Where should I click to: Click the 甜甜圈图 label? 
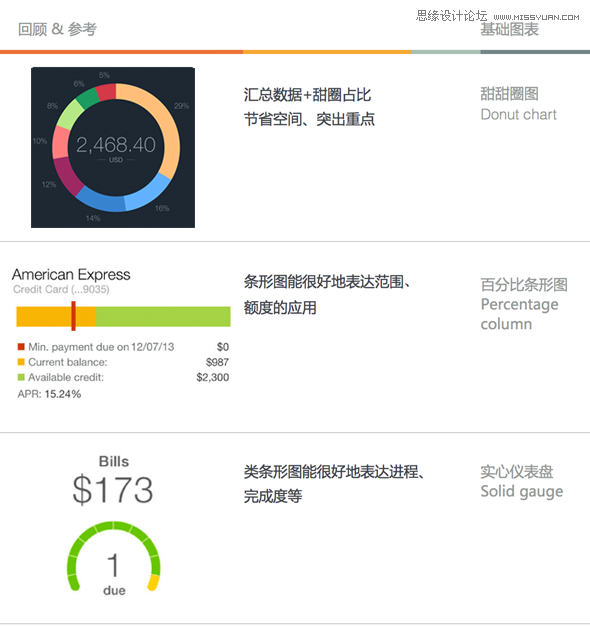[509, 94]
